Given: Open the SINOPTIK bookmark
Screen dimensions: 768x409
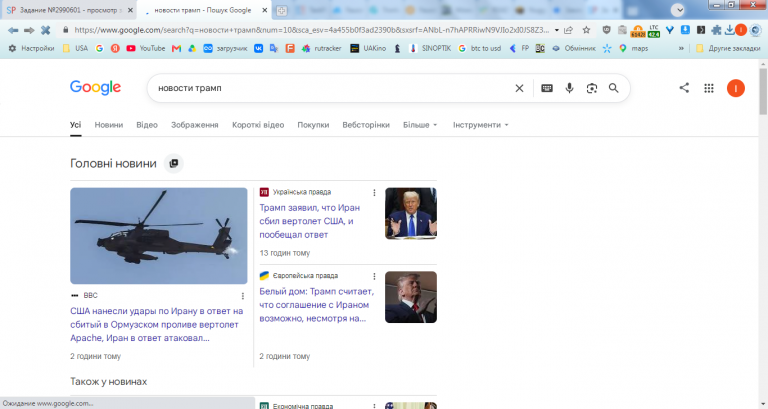Looking at the screenshot, I should click(x=430, y=48).
